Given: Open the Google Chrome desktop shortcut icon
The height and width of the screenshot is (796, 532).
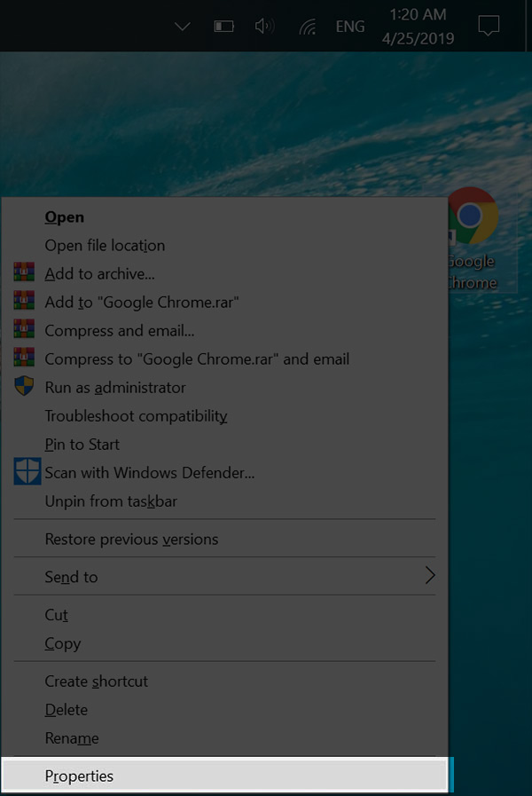Looking at the screenshot, I should pos(473,216).
